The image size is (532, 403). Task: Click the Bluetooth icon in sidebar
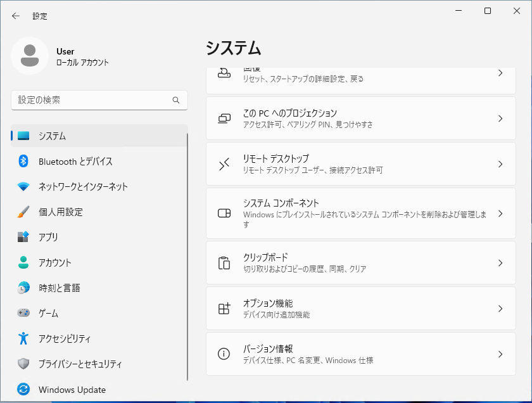23,162
